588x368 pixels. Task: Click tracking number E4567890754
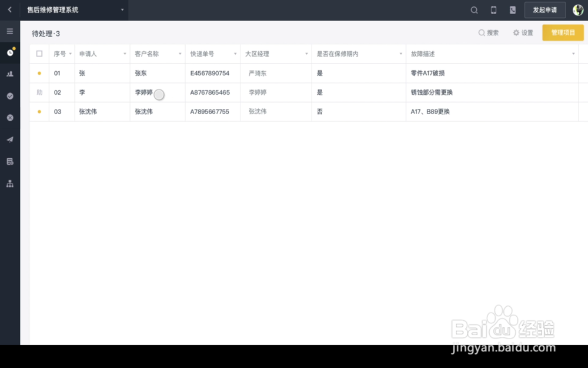pos(210,73)
